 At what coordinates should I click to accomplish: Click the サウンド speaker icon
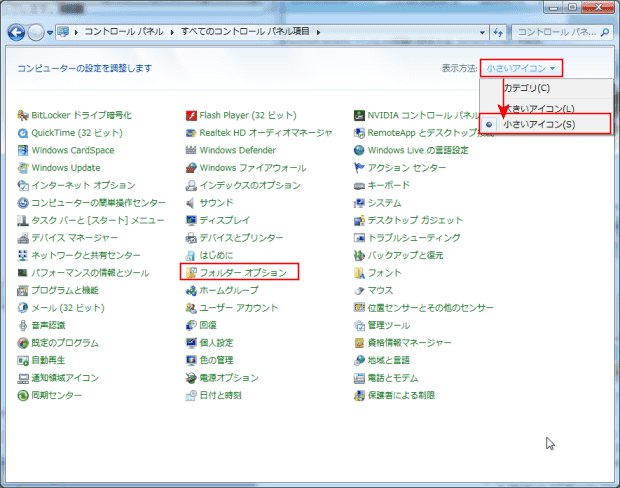pos(191,203)
